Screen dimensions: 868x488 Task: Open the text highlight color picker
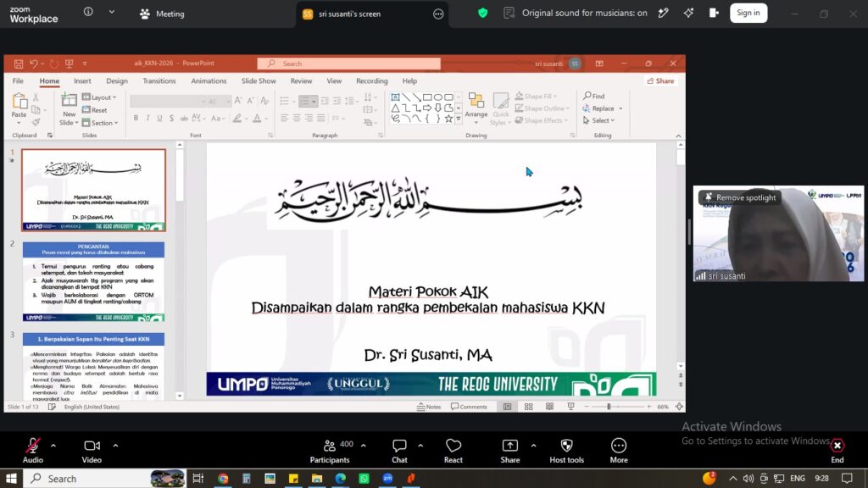click(x=239, y=118)
